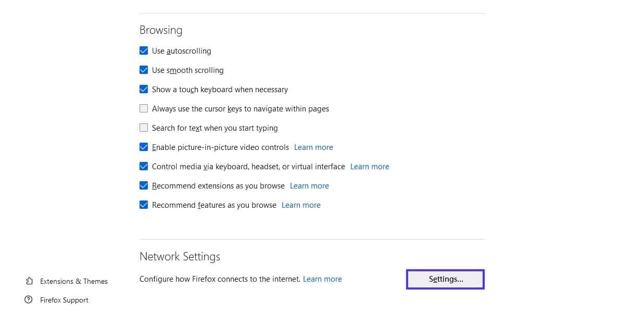Screen dimensions: 644x314
Task: Disable Recommend features as you browse
Action: [144, 205]
